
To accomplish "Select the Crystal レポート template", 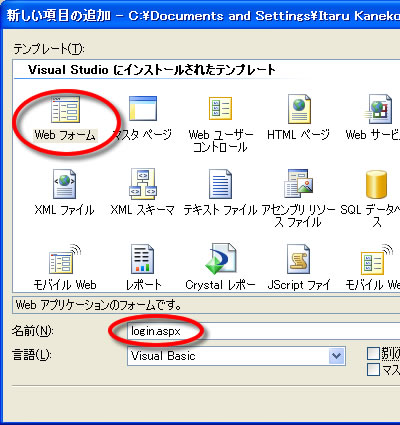I will [x=220, y=259].
